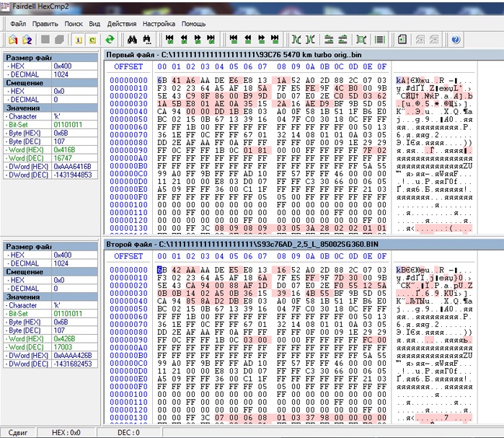The image size is (504, 438).
Task: Click 'Смещение' header in bottom info panel
Action: pos(50,272)
